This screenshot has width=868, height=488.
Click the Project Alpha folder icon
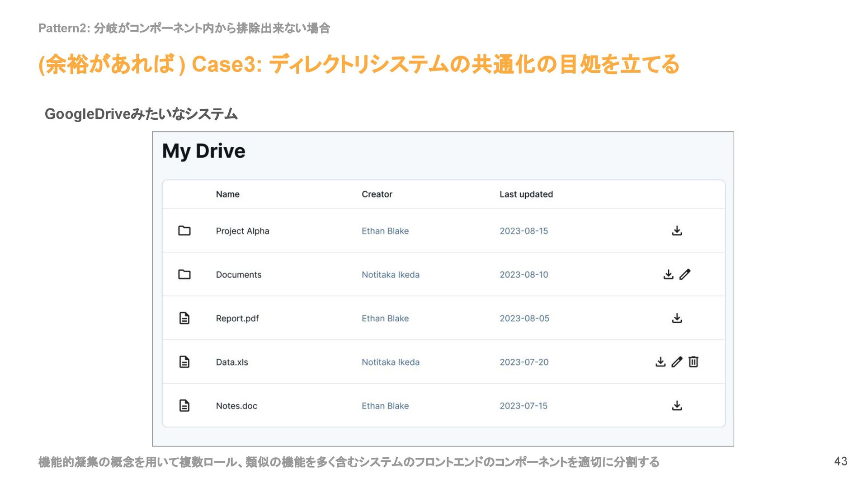coord(184,231)
